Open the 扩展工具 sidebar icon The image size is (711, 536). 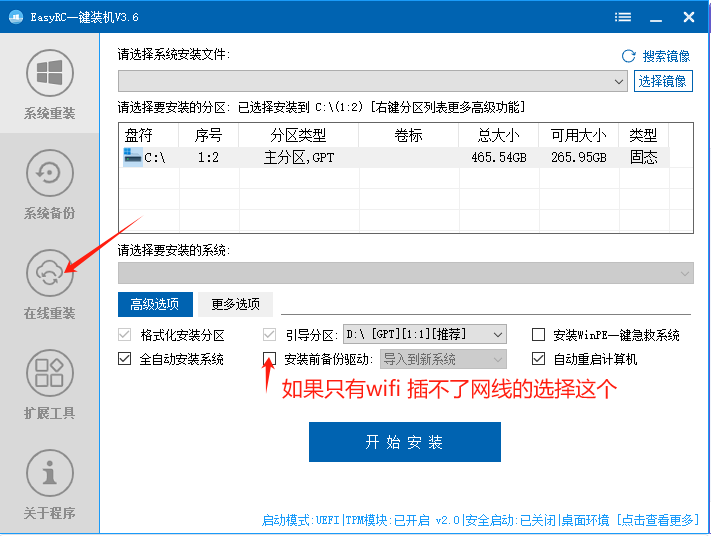49,373
